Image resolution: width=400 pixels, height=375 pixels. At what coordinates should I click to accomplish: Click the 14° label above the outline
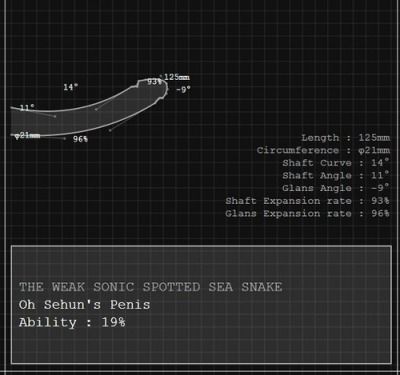[x=71, y=87]
